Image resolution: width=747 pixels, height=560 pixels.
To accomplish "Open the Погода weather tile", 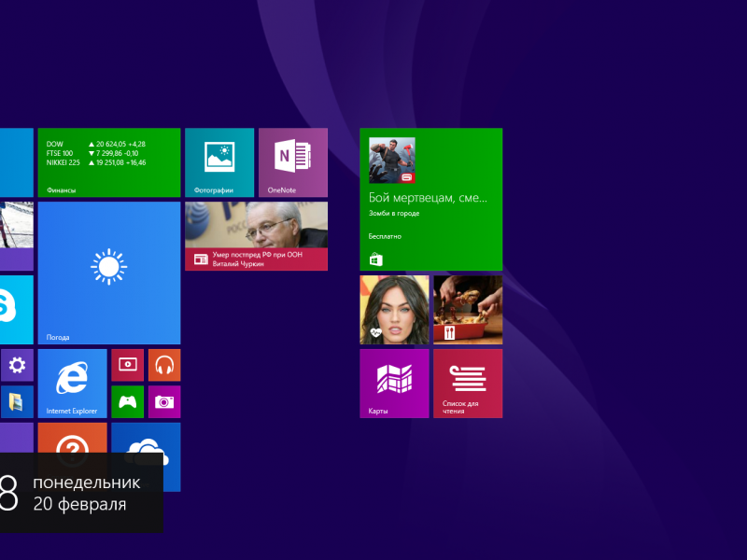I will click(109, 273).
